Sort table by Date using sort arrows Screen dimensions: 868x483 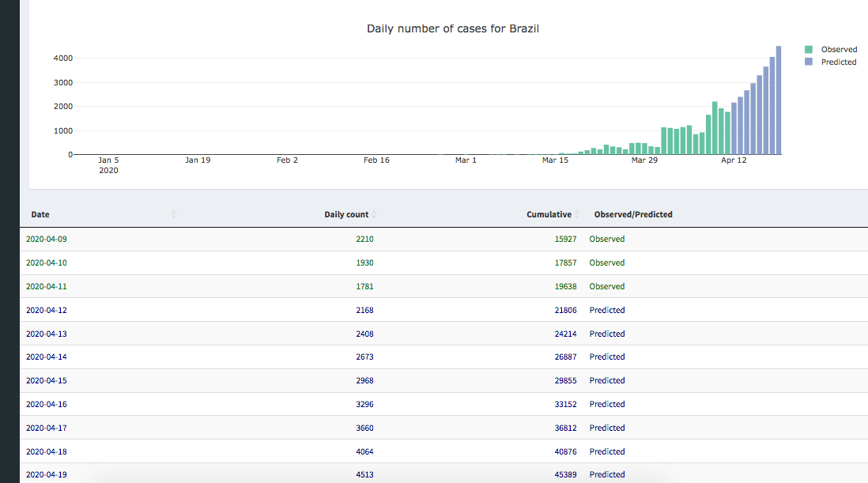click(x=173, y=214)
